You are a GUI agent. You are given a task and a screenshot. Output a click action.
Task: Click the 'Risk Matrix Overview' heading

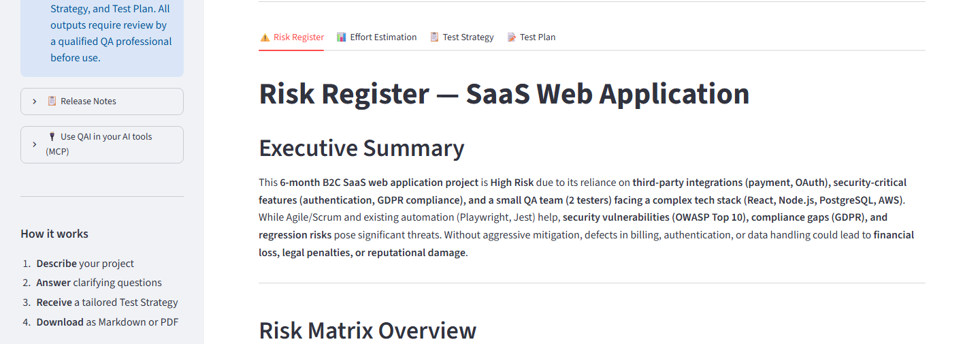pos(367,330)
